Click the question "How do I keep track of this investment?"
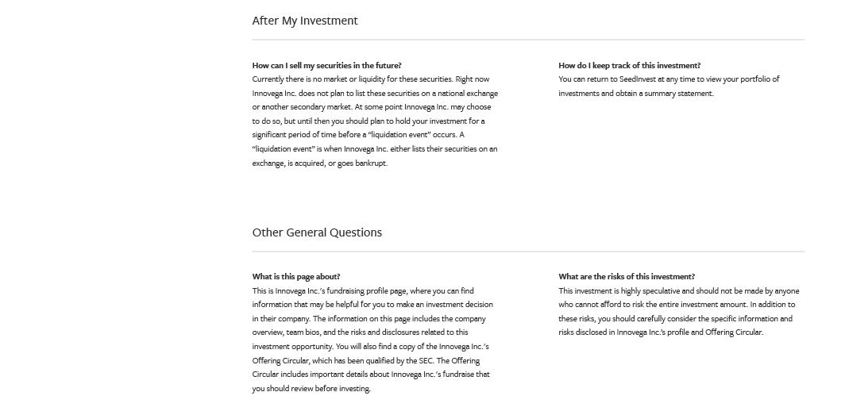868x415 pixels. [629, 65]
